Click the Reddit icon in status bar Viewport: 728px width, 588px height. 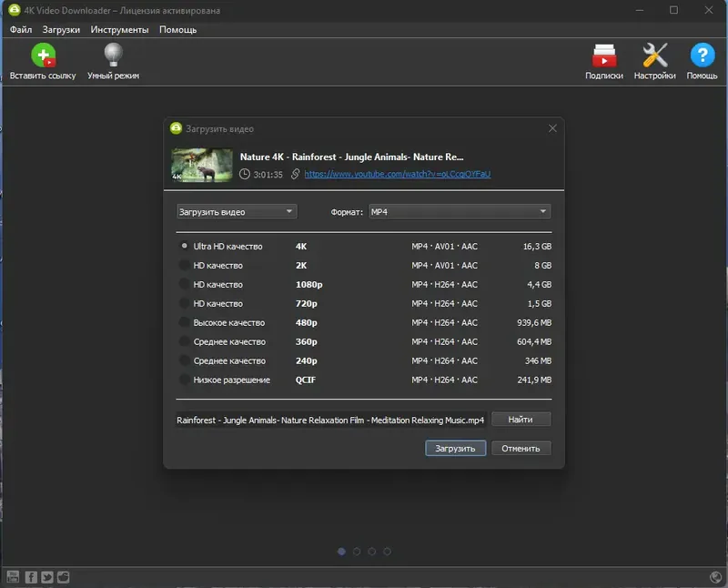(x=63, y=577)
